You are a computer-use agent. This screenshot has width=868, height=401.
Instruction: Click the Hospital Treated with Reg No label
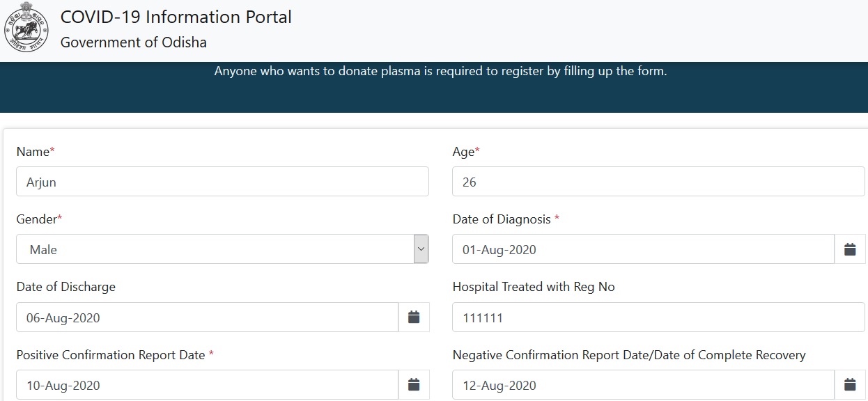point(534,287)
